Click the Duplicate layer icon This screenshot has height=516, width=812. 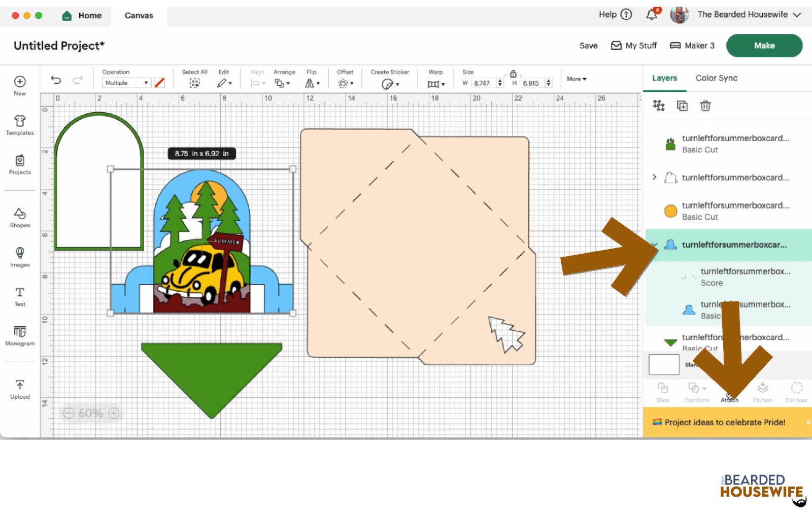click(x=682, y=106)
